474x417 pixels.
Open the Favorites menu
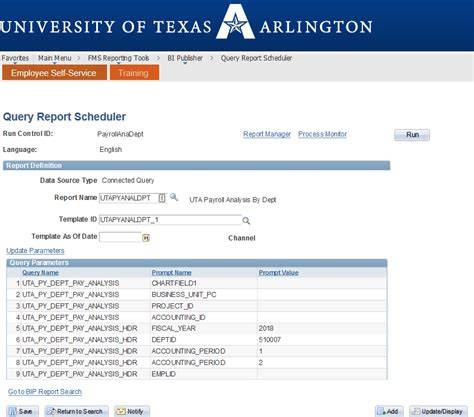coord(15,58)
